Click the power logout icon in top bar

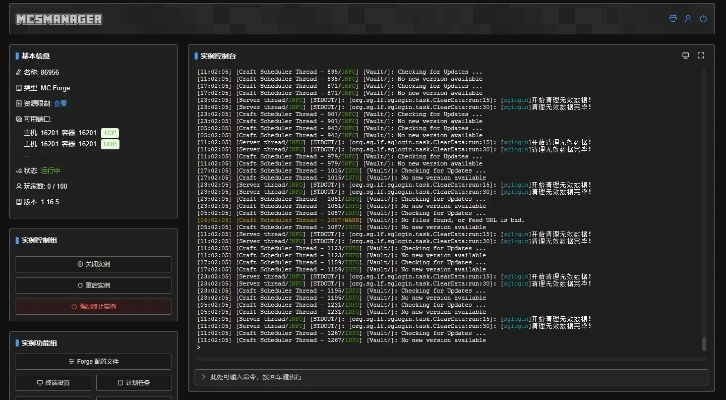tap(703, 19)
